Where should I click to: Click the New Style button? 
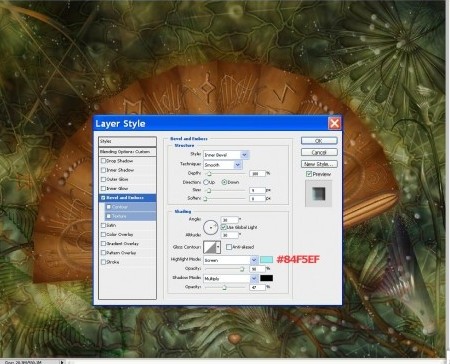[319, 164]
